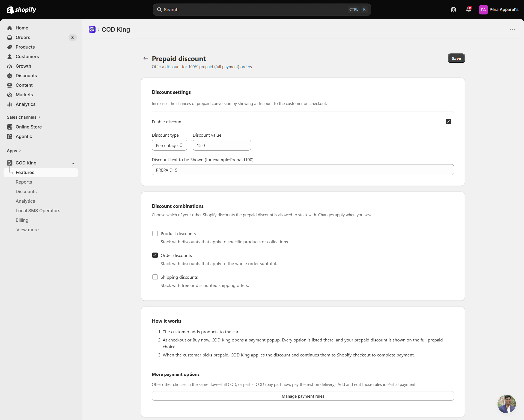Click the Content image icon
Image resolution: width=524 pixels, height=420 pixels.
(x=10, y=85)
